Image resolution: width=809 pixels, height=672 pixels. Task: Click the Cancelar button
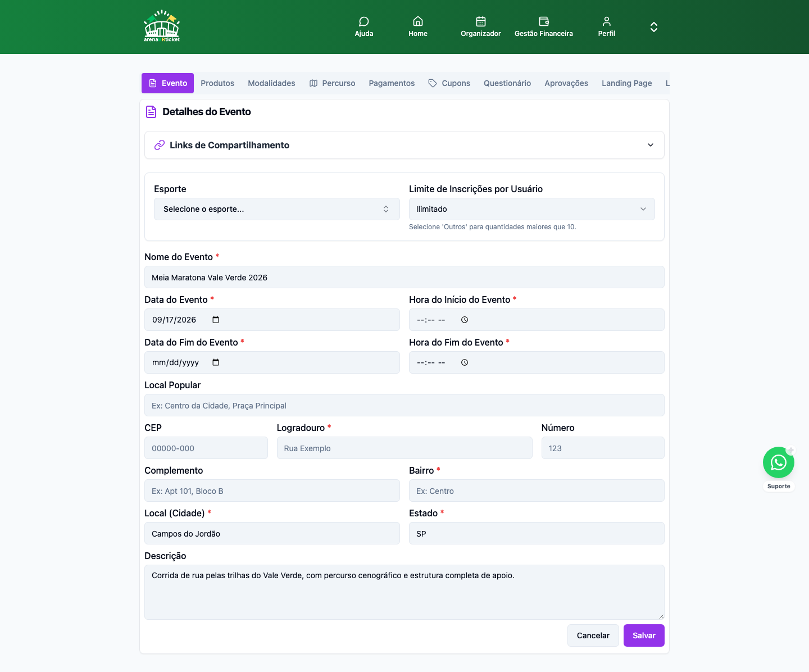click(593, 635)
